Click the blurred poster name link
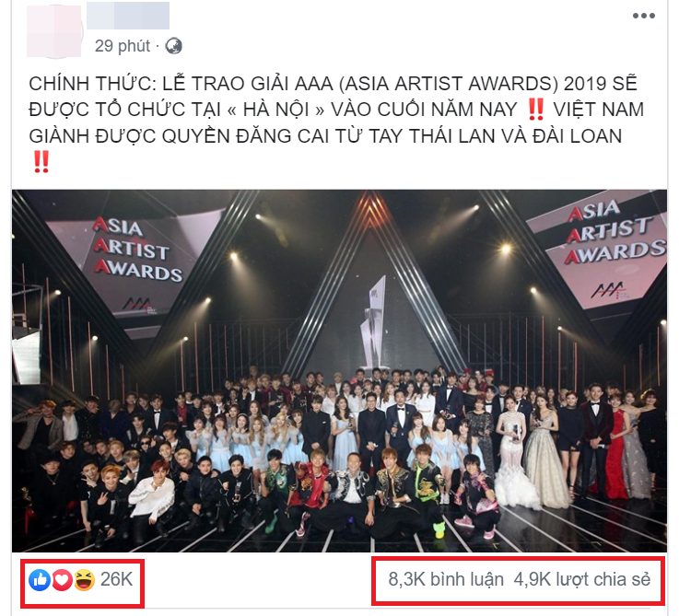Viewport: 679px width, 616px height. click(128, 15)
